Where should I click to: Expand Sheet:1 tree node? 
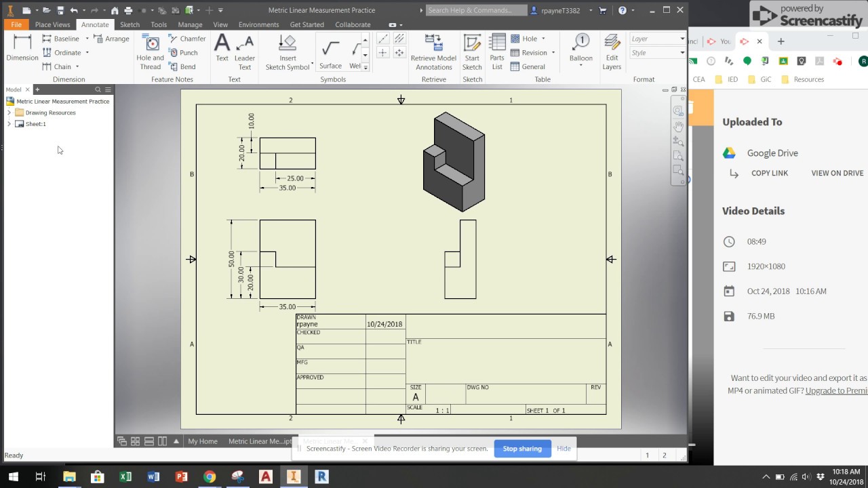[x=9, y=124]
